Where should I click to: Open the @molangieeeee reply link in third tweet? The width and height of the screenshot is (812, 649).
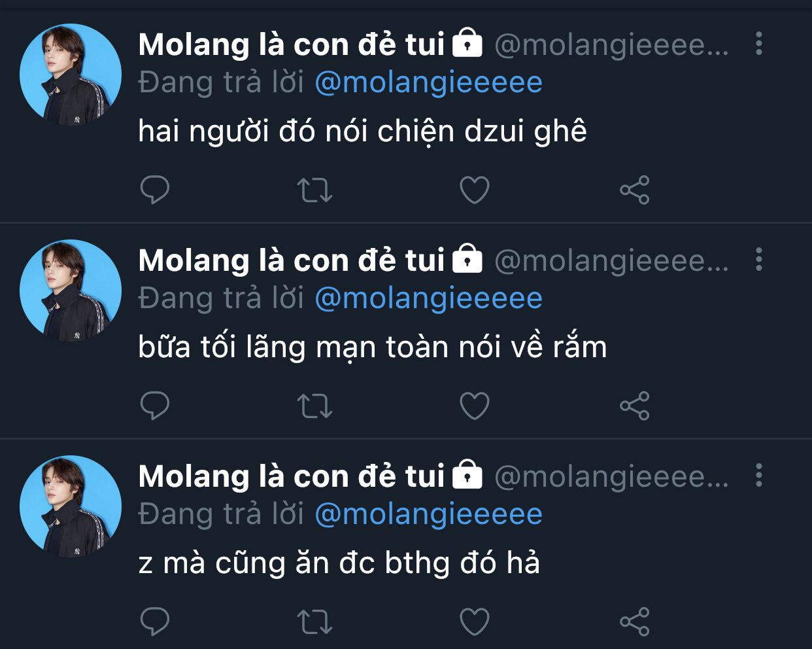428,515
